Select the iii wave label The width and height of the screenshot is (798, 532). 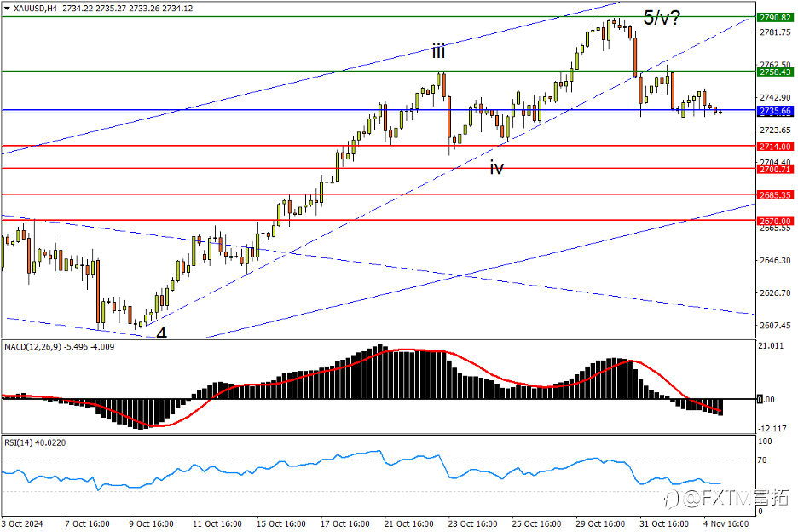coord(438,51)
